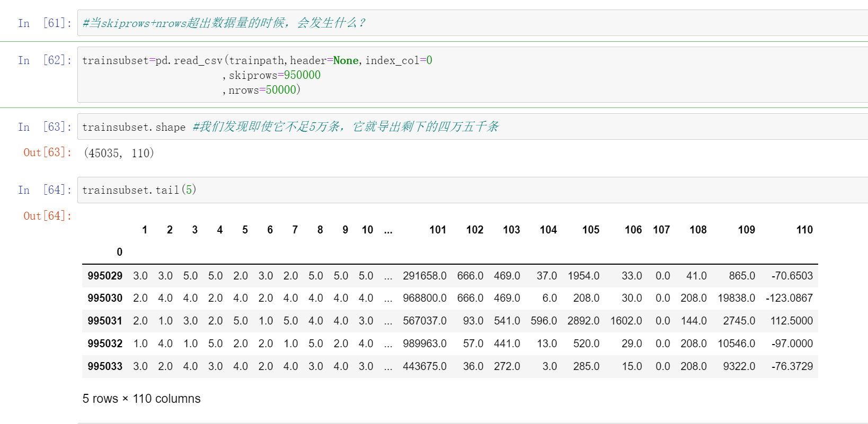Click cell value -70.6503
This screenshot has width=868, height=424.
(x=792, y=276)
